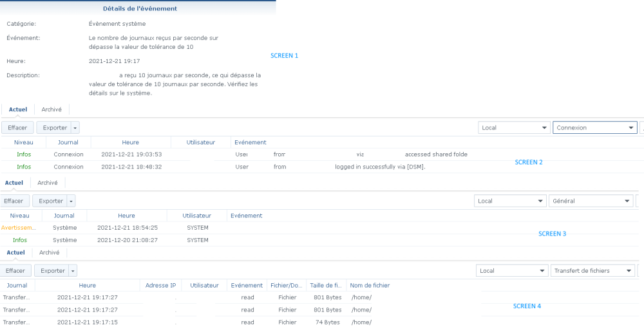Expand Exporter arrow in Général log panel

click(x=71, y=201)
